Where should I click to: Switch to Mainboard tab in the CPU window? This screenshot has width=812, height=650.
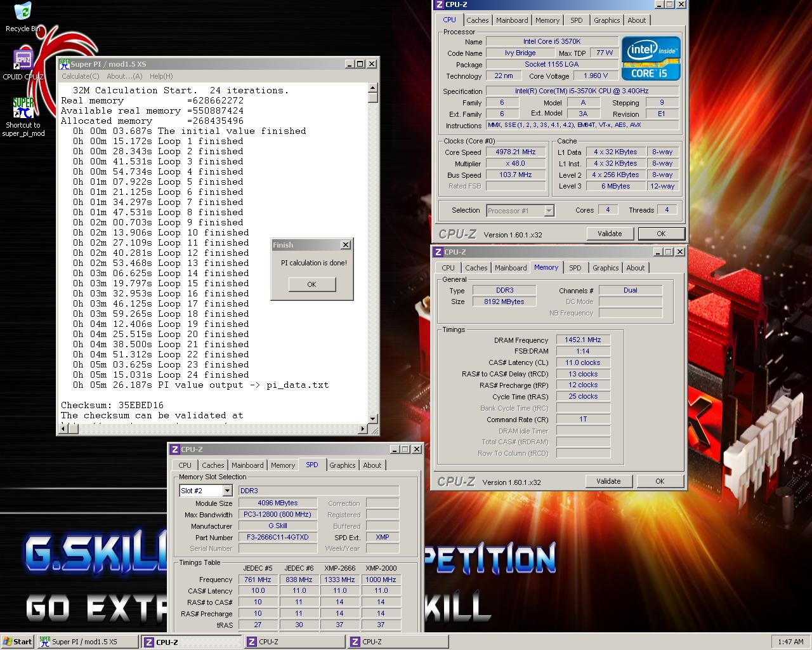pyautogui.click(x=512, y=20)
